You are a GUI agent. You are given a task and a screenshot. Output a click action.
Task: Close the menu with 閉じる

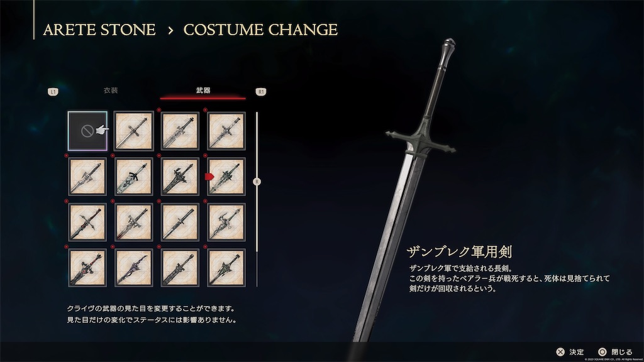tap(615, 352)
